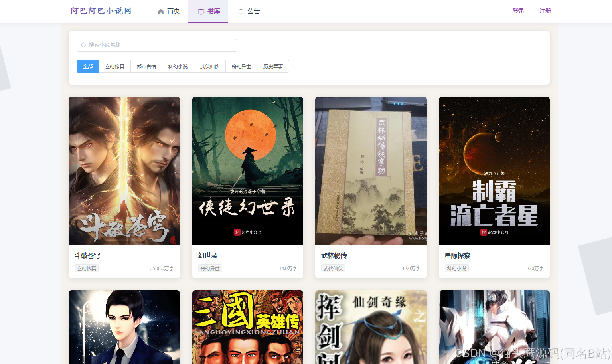Click the 星际探索 book title
612x364 pixels.
pyautogui.click(x=458, y=255)
